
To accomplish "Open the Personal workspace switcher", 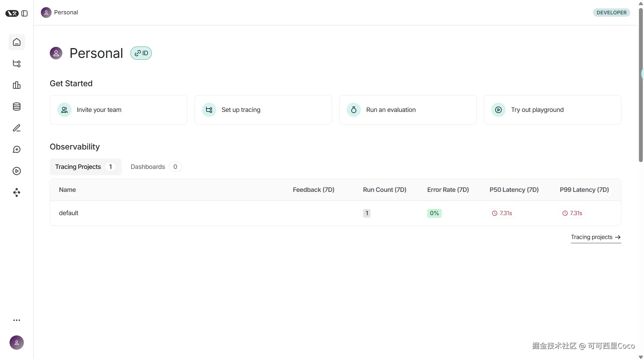I will click(x=60, y=13).
